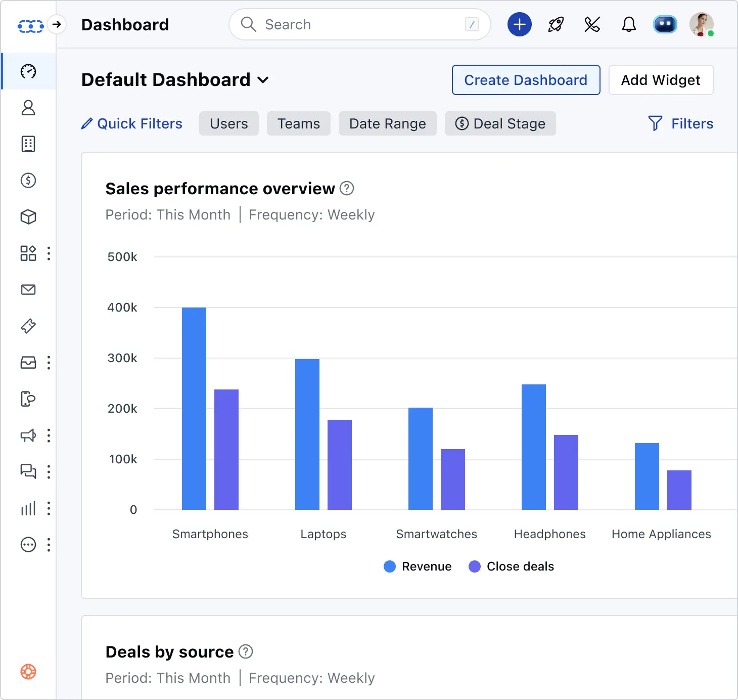
Task: Select the Users quick filter
Action: [229, 123]
